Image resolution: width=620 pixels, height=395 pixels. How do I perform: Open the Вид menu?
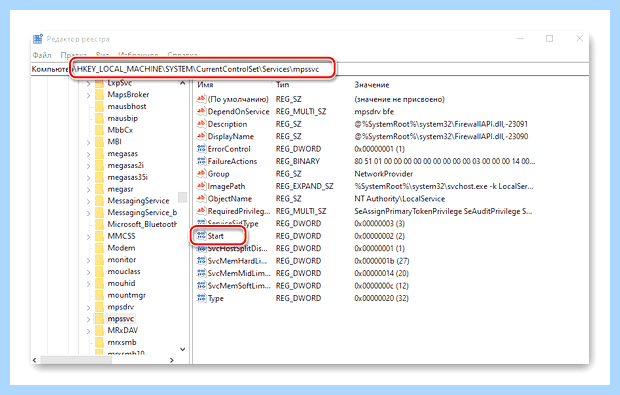click(x=102, y=55)
